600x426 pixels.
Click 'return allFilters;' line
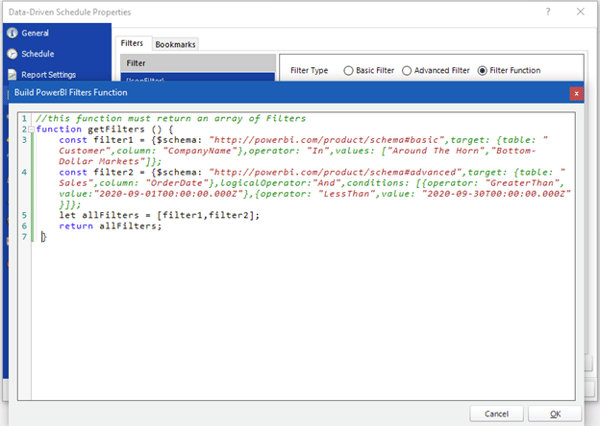[110, 226]
